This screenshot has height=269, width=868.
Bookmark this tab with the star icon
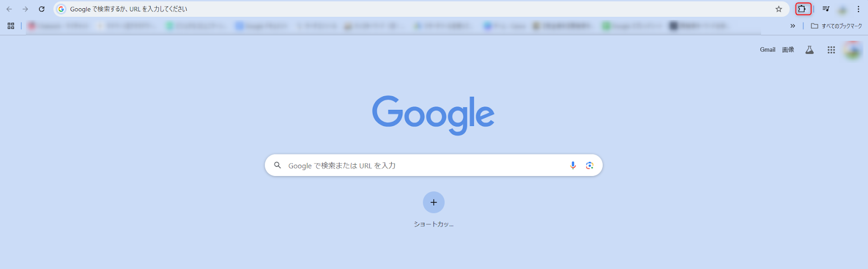[778, 9]
